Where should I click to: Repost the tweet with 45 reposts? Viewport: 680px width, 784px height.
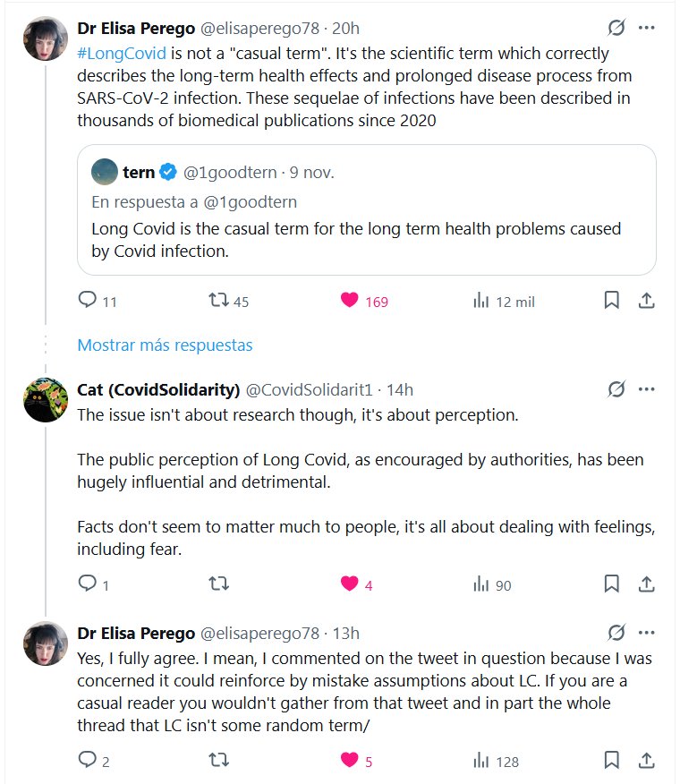(217, 301)
